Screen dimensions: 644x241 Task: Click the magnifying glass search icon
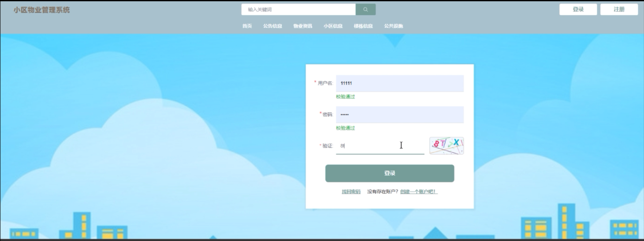(366, 10)
